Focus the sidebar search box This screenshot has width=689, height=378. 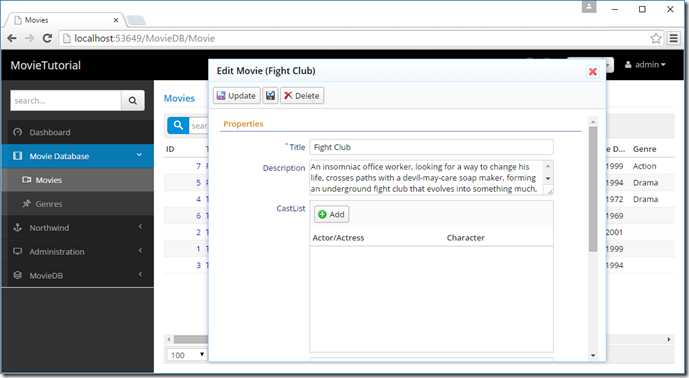(65, 101)
